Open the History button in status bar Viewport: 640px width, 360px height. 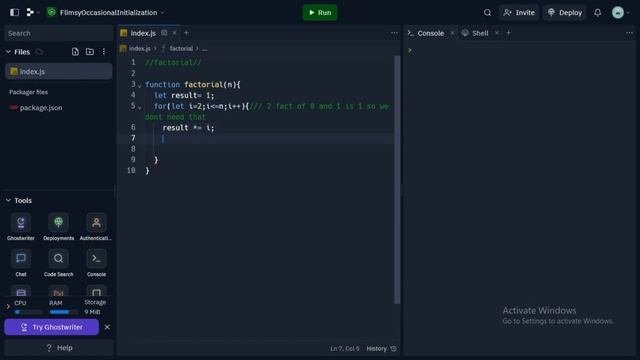[381, 349]
